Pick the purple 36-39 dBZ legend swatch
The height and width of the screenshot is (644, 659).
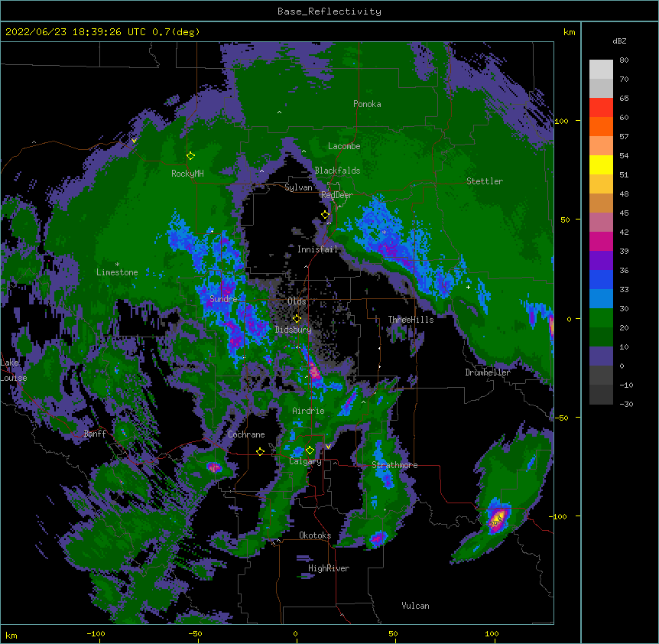[601, 261]
